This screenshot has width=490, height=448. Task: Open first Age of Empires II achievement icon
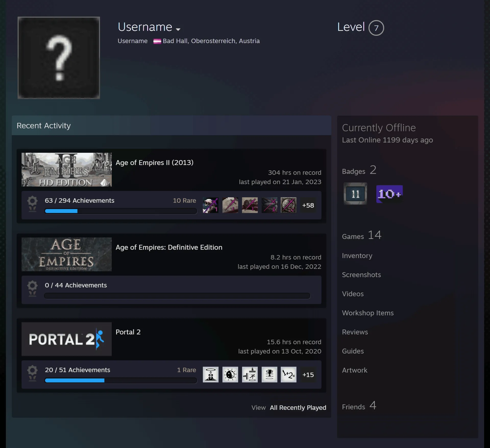(211, 205)
